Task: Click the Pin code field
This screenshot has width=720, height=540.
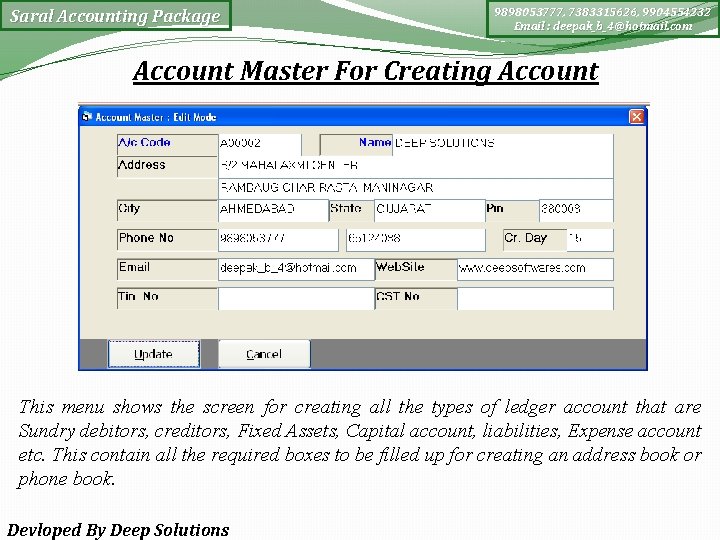Action: (576, 211)
